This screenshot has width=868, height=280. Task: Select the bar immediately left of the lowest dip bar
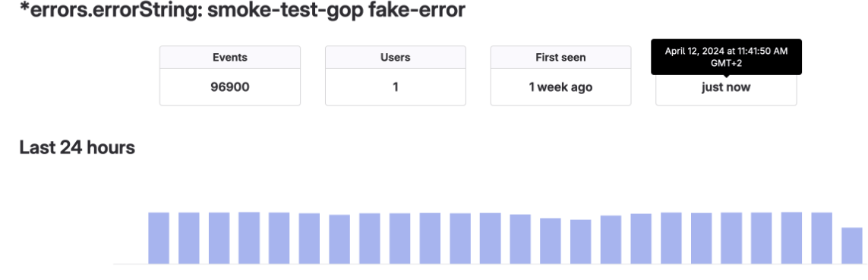tap(551, 241)
